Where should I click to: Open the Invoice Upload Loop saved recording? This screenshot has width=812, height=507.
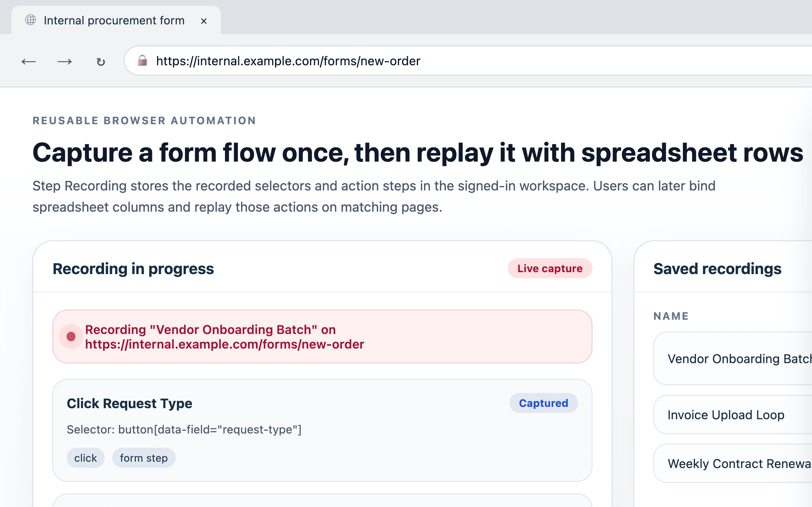pos(733,414)
